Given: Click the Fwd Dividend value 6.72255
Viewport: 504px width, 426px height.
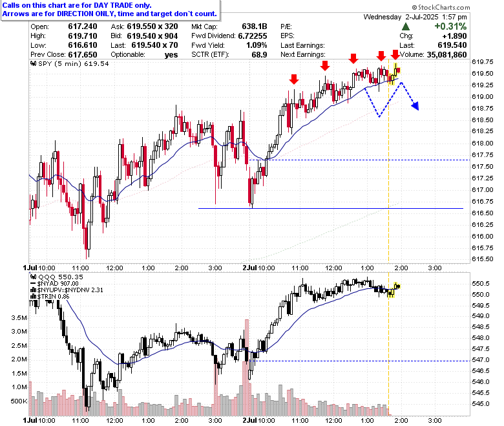Looking at the screenshot, I should coord(253,36).
